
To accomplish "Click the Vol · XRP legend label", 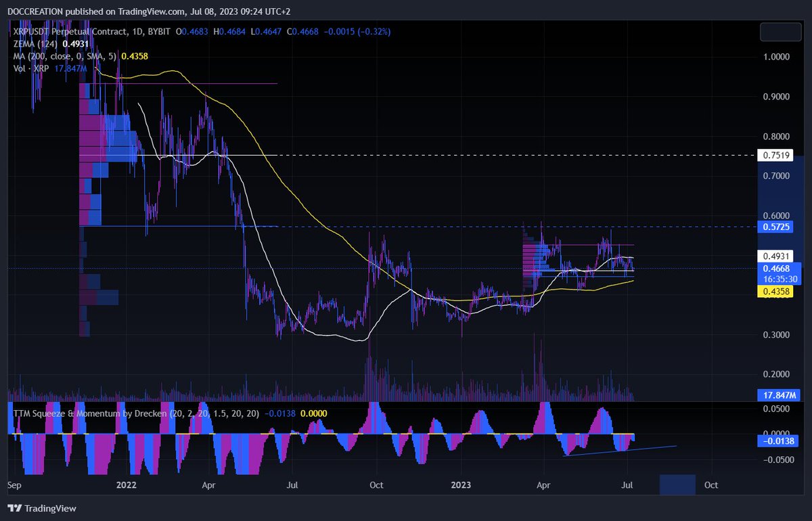I will point(30,69).
